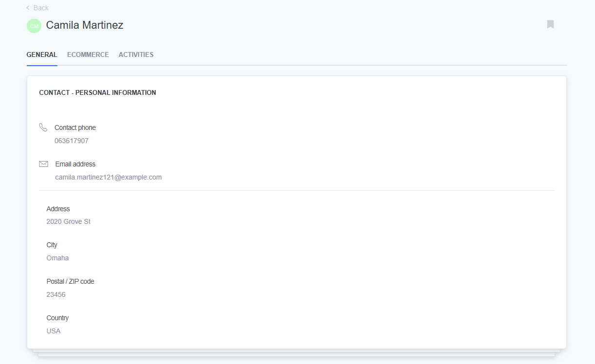Viewport: 595px width, 364px height.
Task: Click the Email address label
Action: (x=75, y=164)
